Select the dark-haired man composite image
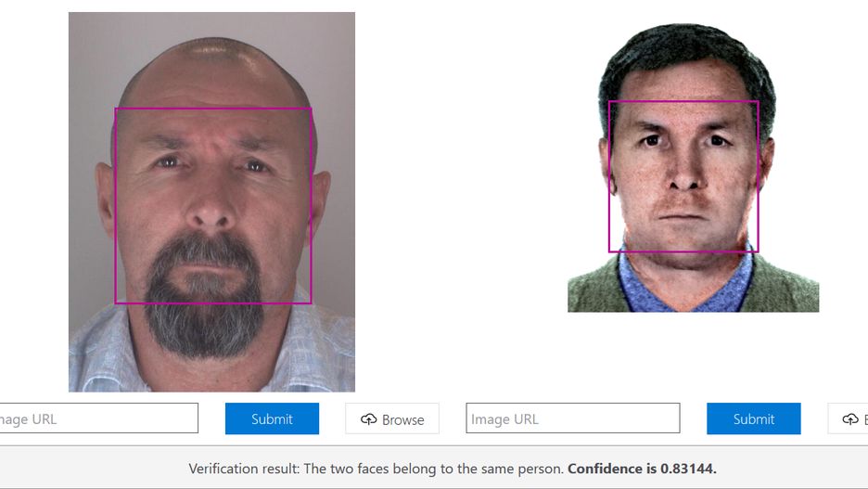This screenshot has width=868, height=489. click(x=693, y=167)
